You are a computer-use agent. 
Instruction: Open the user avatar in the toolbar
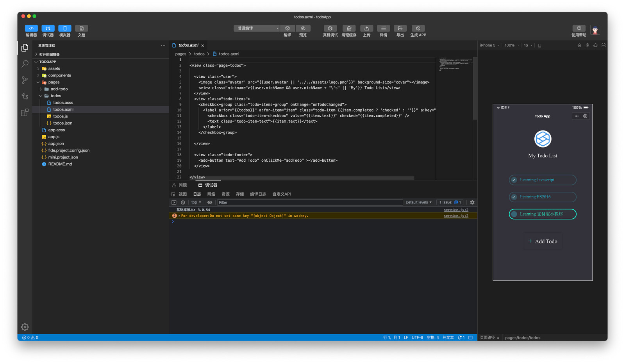tap(595, 30)
